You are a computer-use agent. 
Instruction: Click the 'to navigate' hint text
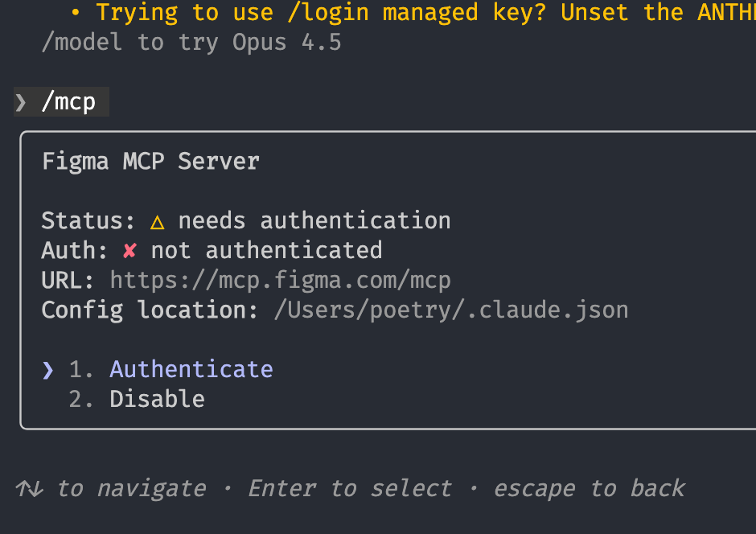point(132,489)
